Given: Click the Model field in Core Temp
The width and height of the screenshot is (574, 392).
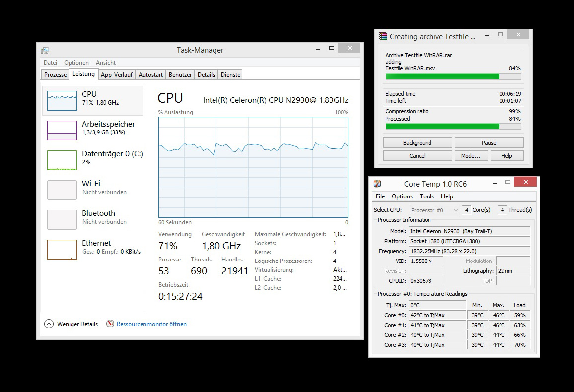Looking at the screenshot, I should click(x=469, y=231).
